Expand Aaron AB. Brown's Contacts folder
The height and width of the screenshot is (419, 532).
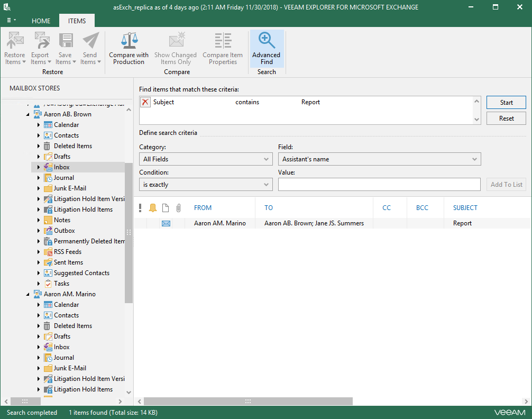[38, 135]
